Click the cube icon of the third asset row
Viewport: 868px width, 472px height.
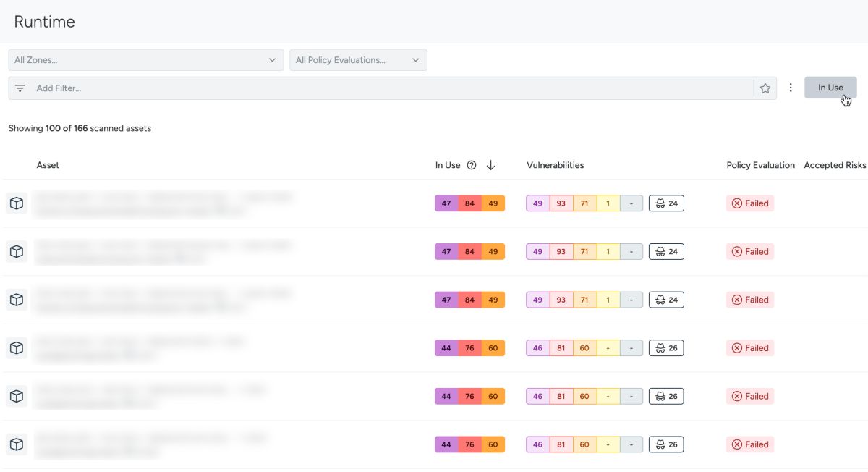coord(17,300)
